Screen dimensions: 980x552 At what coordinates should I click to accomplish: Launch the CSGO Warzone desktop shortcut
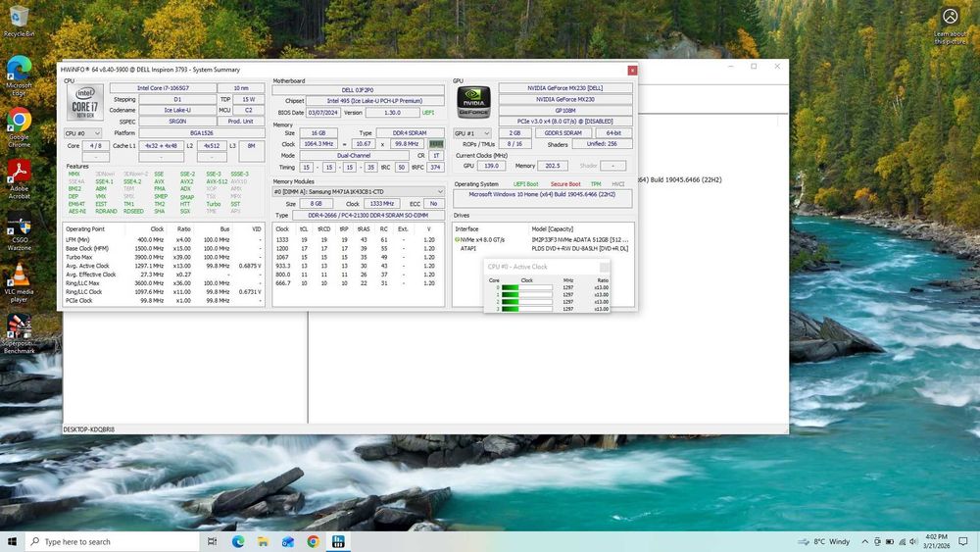coord(19,231)
